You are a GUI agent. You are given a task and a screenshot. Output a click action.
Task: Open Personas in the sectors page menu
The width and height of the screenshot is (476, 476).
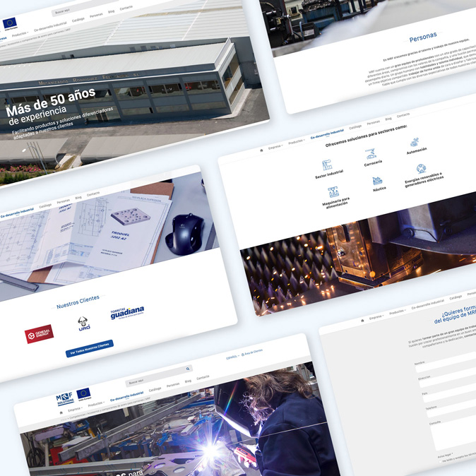pyautogui.click(x=373, y=122)
